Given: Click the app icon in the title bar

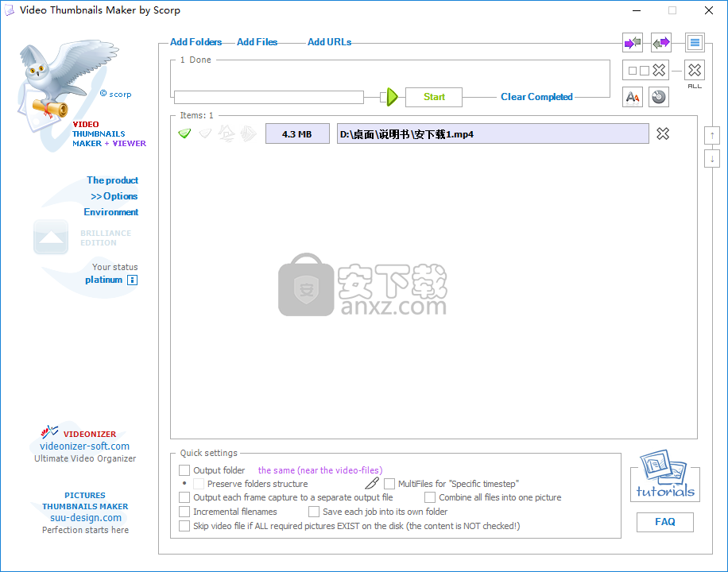Looking at the screenshot, I should tap(10, 10).
